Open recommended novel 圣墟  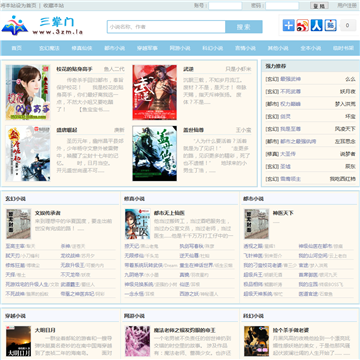(285, 166)
